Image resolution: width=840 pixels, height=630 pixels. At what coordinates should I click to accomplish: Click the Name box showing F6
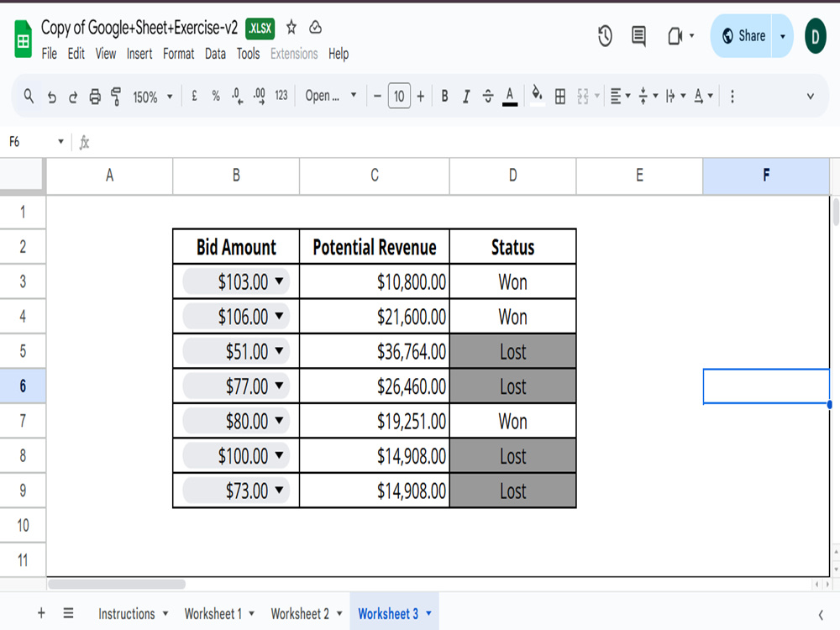pos(35,142)
